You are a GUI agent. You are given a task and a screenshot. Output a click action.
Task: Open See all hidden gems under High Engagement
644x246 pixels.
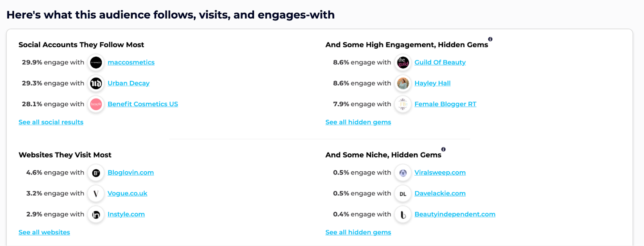pos(358,122)
